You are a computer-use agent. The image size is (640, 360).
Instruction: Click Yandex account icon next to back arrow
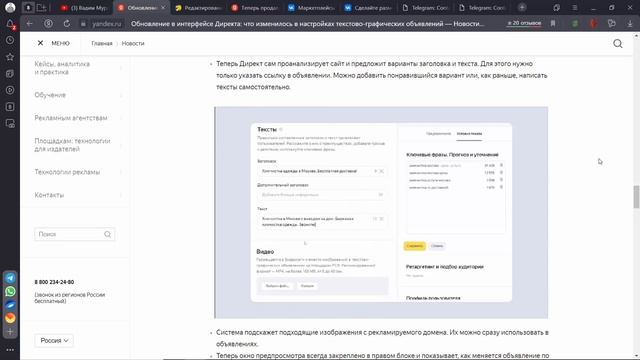click(48, 24)
